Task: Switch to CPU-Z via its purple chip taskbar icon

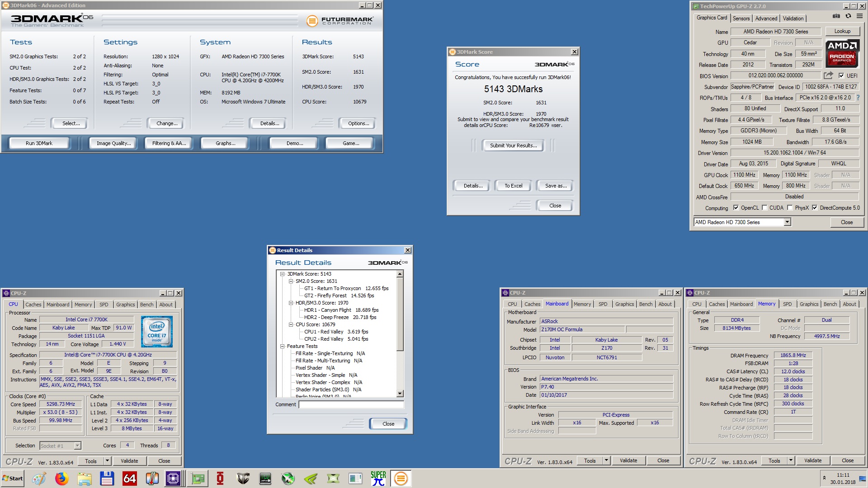Action: point(173,479)
